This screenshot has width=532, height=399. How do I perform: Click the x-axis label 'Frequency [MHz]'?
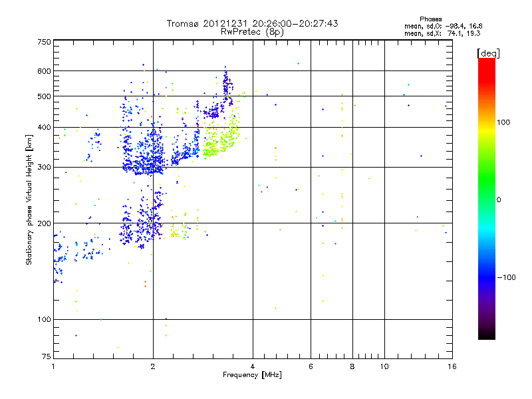253,375
